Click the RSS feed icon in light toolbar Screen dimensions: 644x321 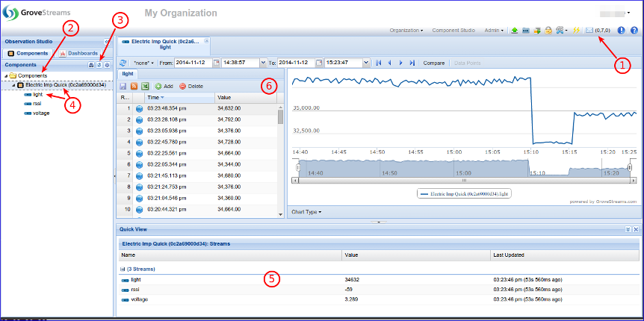tap(133, 87)
